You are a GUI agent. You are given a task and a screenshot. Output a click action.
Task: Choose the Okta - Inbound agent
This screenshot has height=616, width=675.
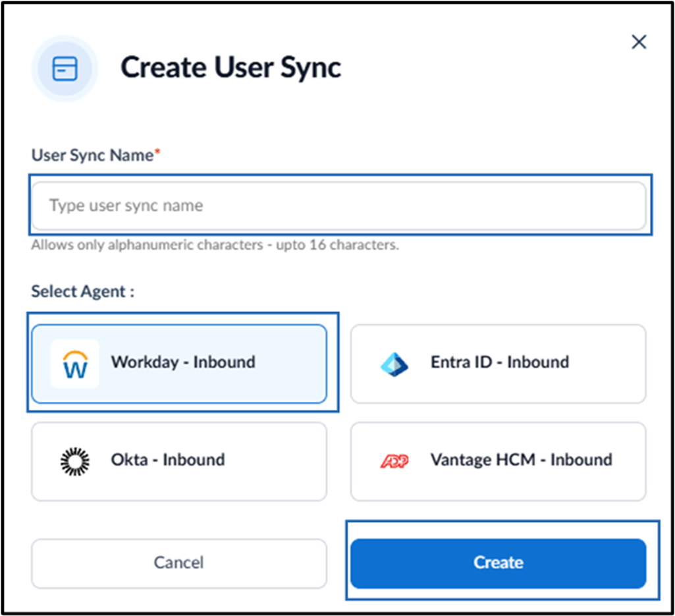179,461
